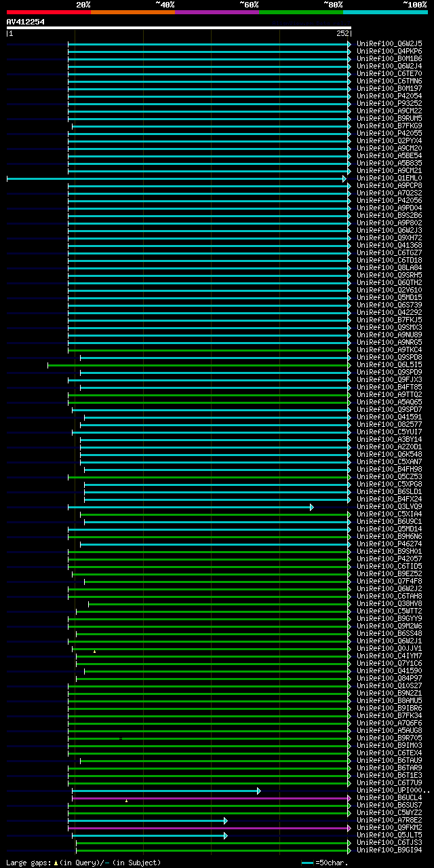Click the label UniRef100_C6TE70
The height and width of the screenshot is (868, 434).
click(389, 73)
